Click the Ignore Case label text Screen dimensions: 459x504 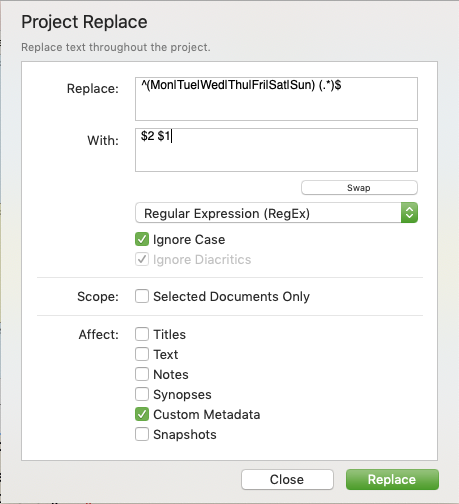(x=189, y=240)
